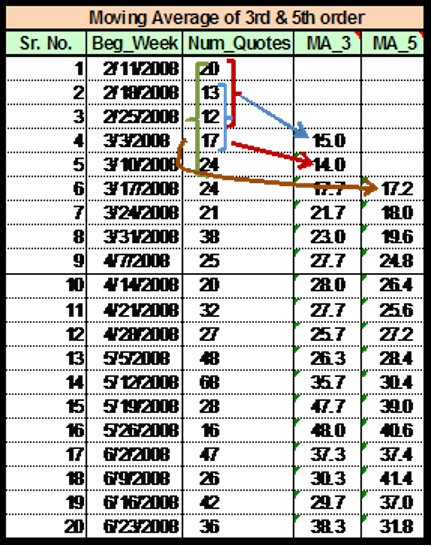Click the '6/23/2008' date cell
Image resolution: width=432 pixels, height=546 pixels.
click(x=134, y=526)
